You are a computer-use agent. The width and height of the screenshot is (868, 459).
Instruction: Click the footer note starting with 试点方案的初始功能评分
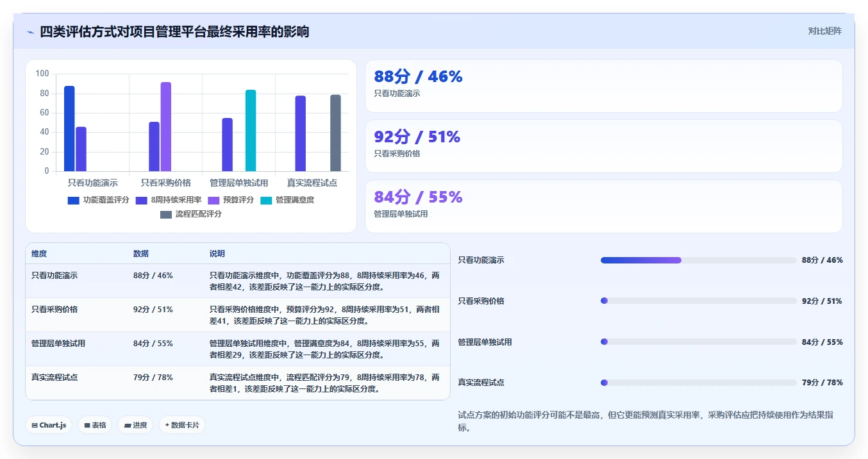(646, 421)
